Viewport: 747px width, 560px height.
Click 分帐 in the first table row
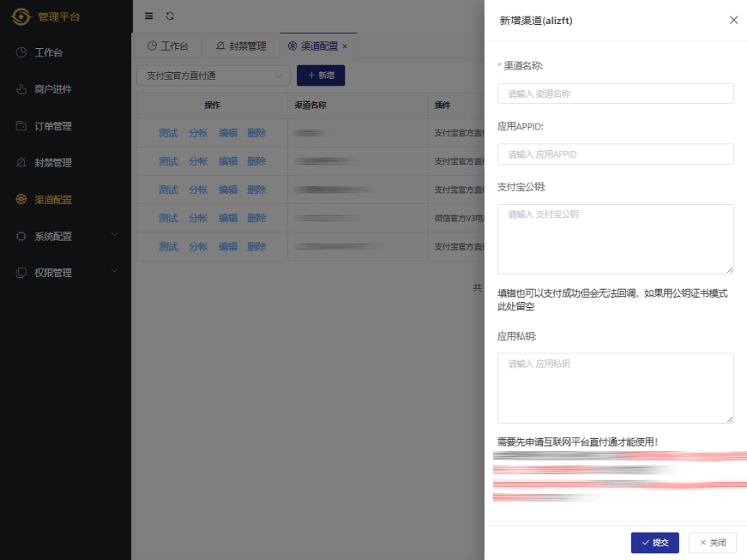pyautogui.click(x=198, y=133)
